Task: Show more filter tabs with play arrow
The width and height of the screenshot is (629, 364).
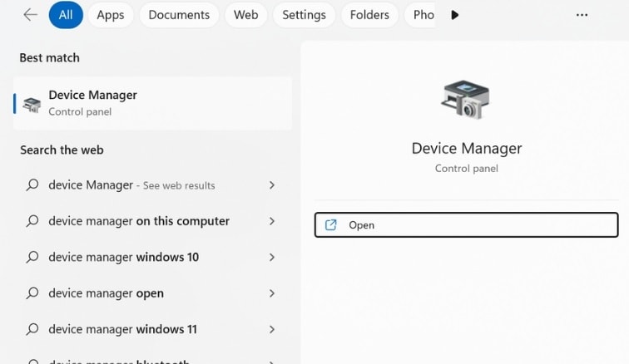Action: coord(454,15)
